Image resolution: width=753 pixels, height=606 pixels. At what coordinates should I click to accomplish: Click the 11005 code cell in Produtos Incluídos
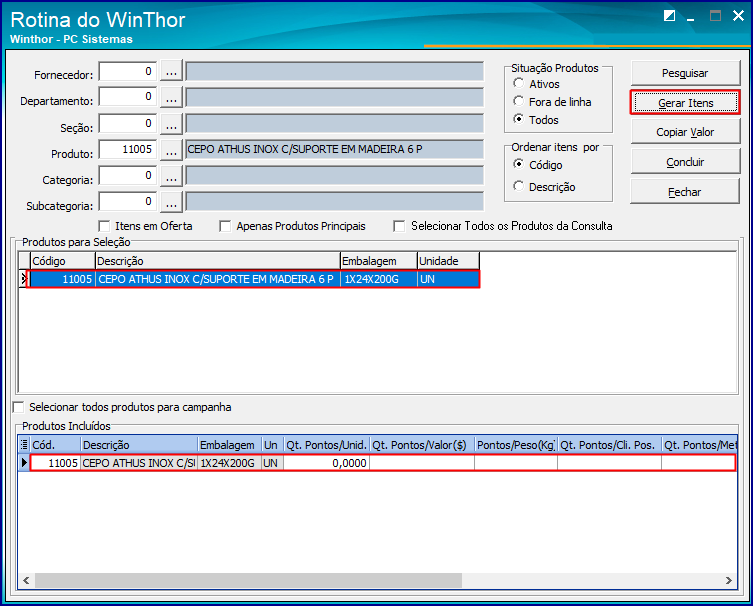pyautogui.click(x=56, y=463)
